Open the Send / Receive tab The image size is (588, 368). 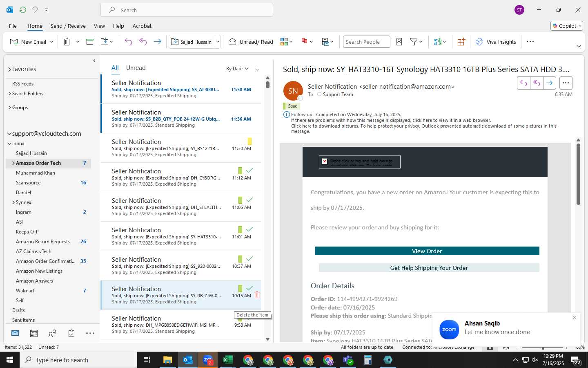68,26
